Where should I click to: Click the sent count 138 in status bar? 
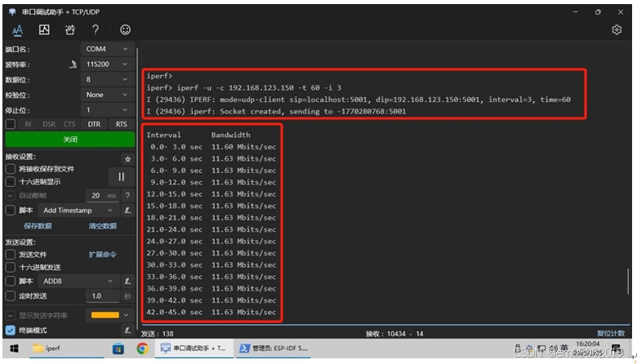pos(158,334)
